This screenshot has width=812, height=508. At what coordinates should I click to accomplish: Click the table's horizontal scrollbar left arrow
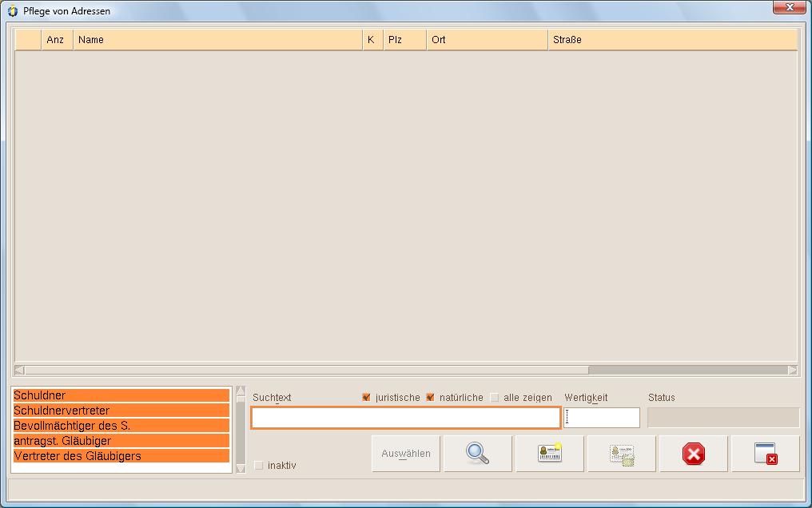point(19,370)
